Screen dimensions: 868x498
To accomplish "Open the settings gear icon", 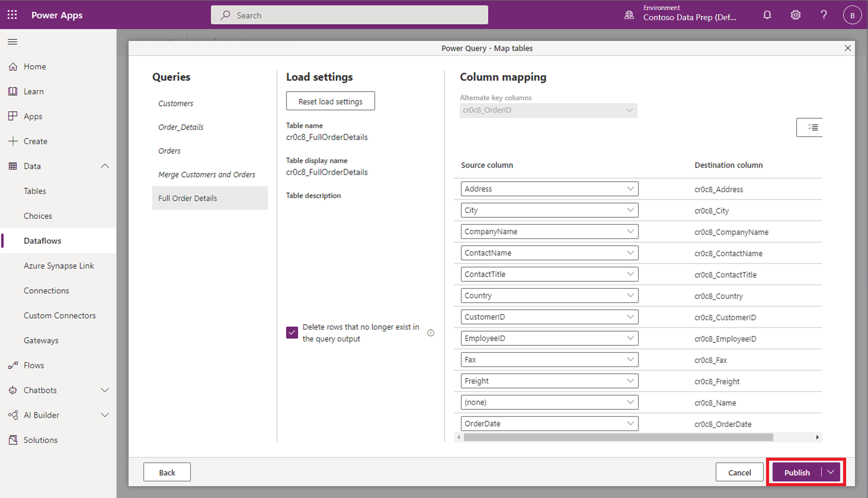I will 795,15.
